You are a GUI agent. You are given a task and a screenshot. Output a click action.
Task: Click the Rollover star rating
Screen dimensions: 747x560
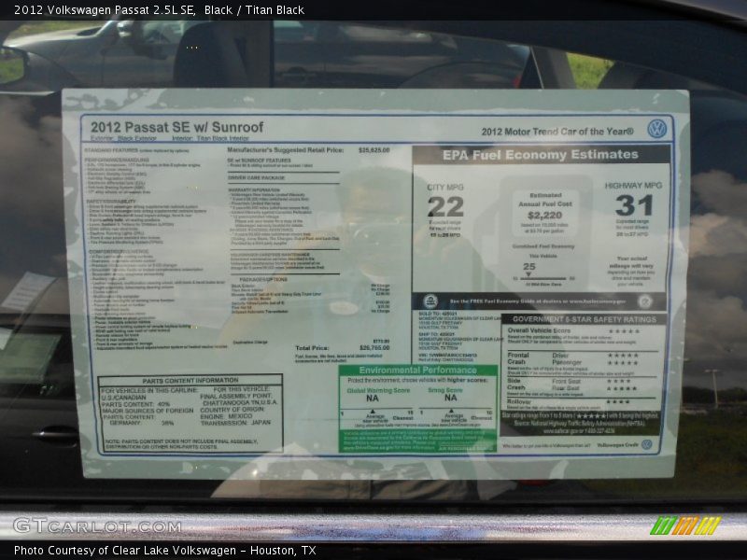pyautogui.click(x=618, y=402)
